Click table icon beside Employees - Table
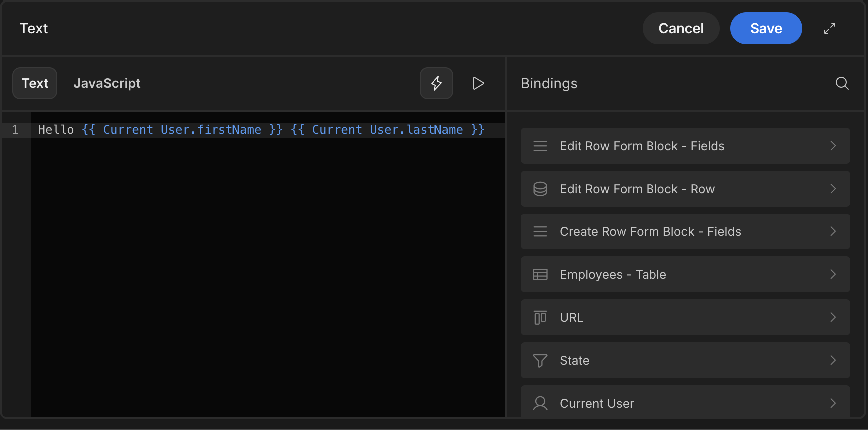This screenshot has height=430, width=868. [540, 274]
